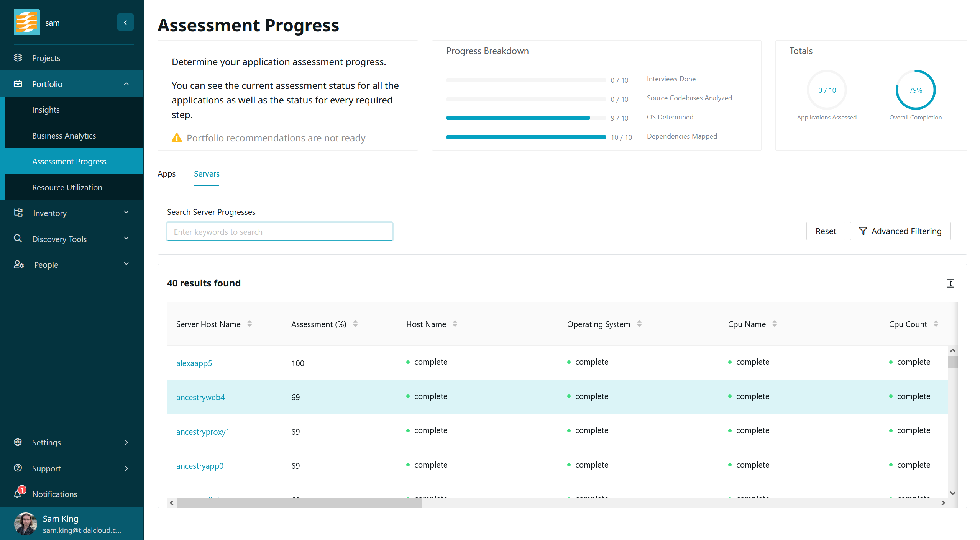Viewport: 980px width, 540px height.
Task: Focus the Search Server Progresses field
Action: coord(279,232)
